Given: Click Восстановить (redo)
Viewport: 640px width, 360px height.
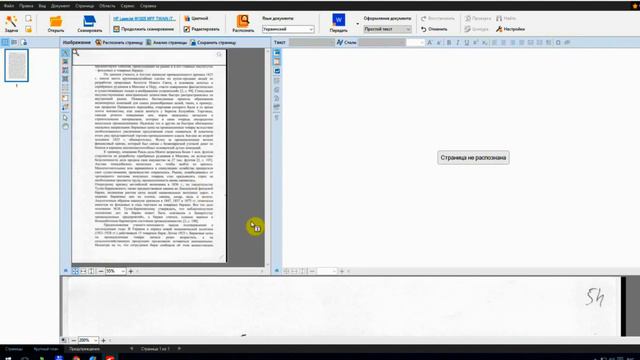Looking at the screenshot, I should tap(438, 18).
